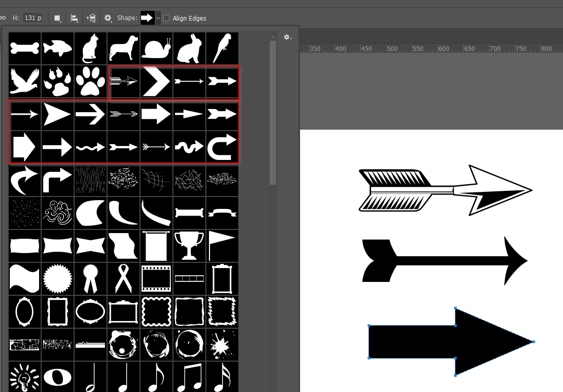Screen dimensions: 563x392
Task: Select the speckled dots texture shape
Action: coord(25,213)
